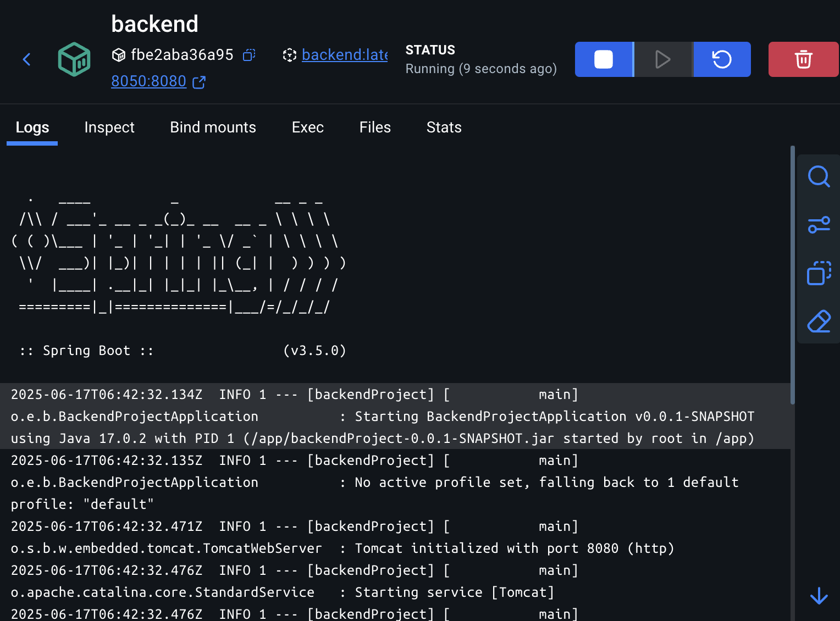This screenshot has height=621, width=840.
Task: Search the logs with the magnifier icon
Action: click(x=819, y=176)
